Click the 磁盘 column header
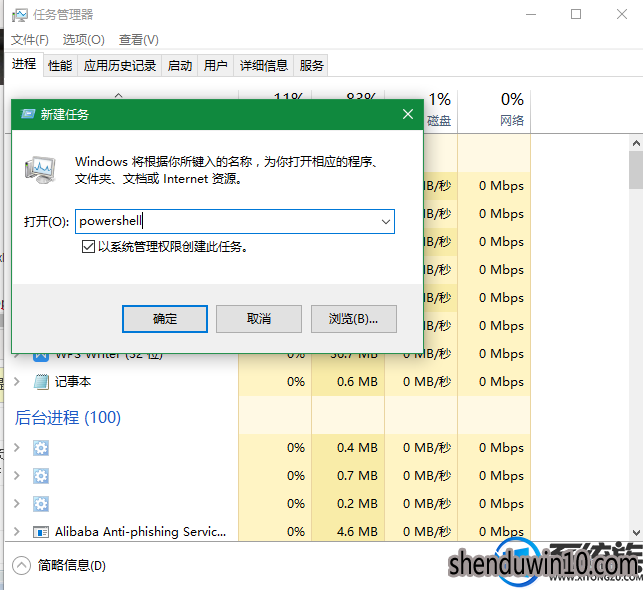The height and width of the screenshot is (590, 643). point(440,112)
